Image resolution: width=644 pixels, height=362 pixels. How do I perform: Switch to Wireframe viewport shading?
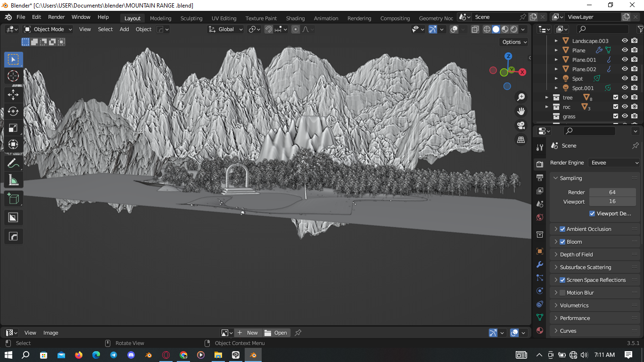pyautogui.click(x=487, y=29)
